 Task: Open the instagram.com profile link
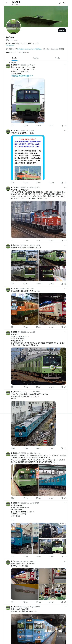click(30, 49)
